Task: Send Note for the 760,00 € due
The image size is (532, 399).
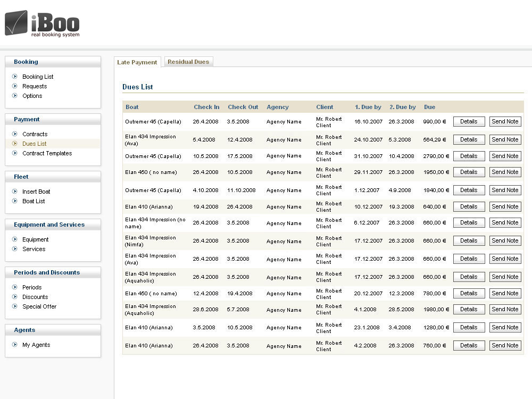Action: click(x=505, y=345)
